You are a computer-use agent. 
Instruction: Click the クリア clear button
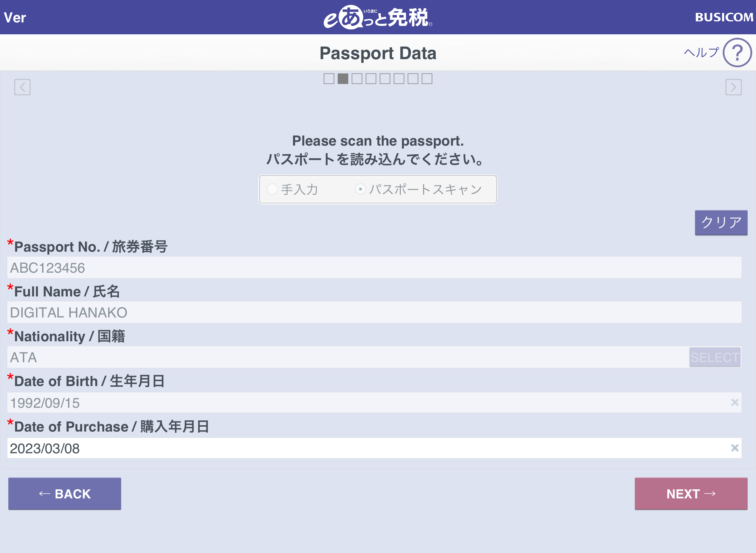click(721, 223)
